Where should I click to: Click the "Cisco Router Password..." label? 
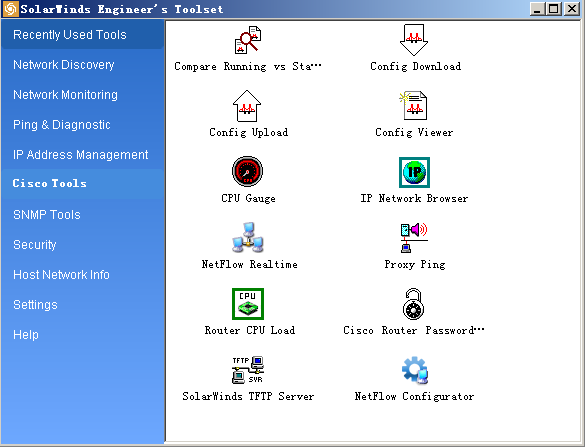click(x=414, y=331)
